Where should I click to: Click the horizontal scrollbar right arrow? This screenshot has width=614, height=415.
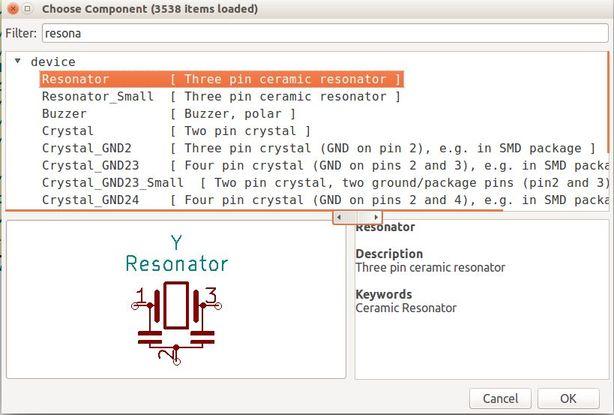(376, 217)
